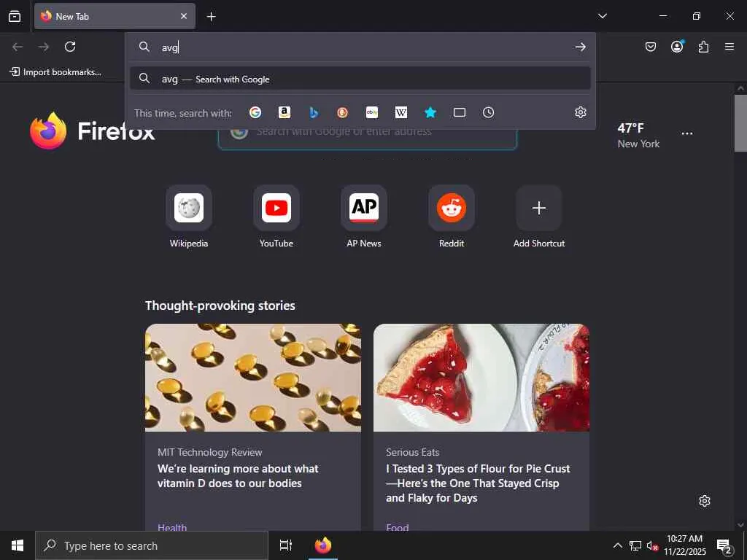Click the Windows taskbar search box

(x=152, y=545)
